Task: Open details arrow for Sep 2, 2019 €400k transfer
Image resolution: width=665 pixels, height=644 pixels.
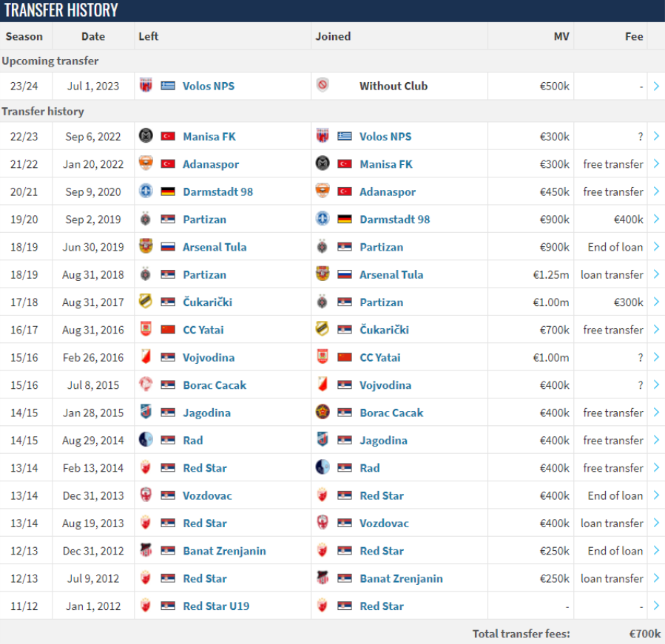Action: pos(656,219)
